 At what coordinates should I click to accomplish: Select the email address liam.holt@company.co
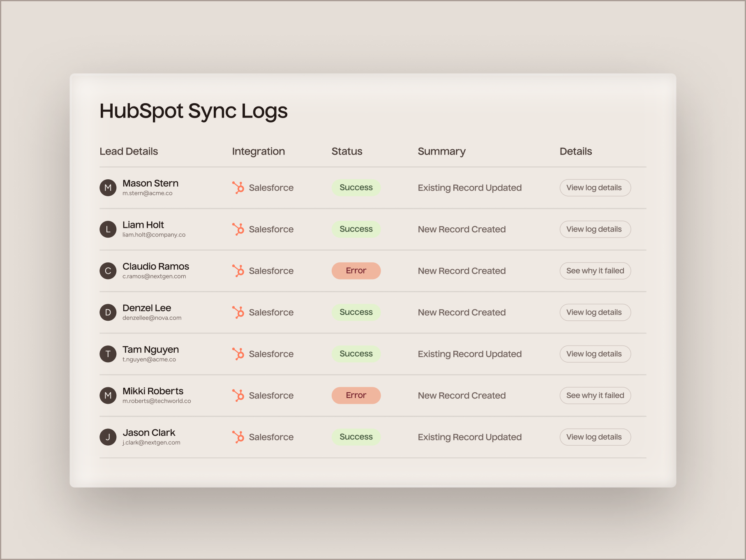pyautogui.click(x=154, y=235)
